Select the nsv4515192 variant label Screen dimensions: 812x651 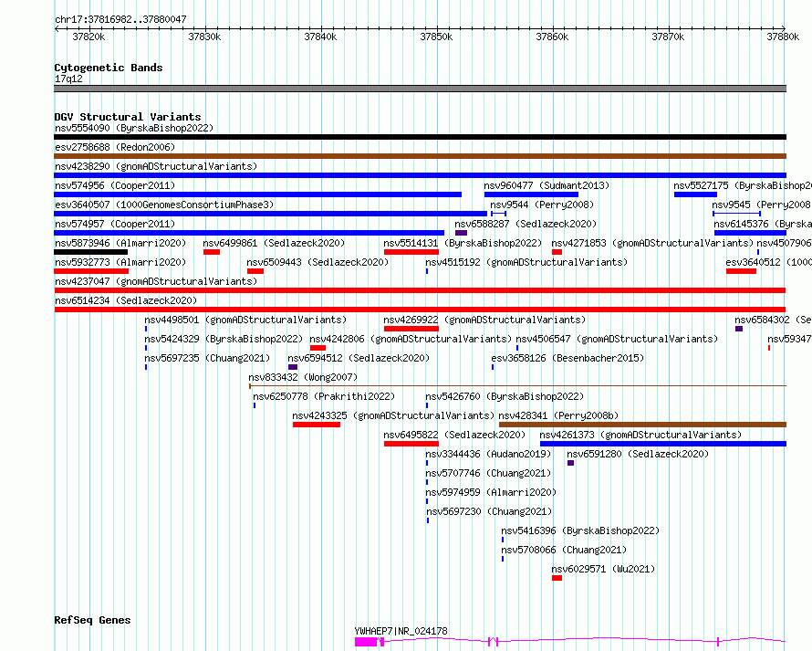(526, 262)
